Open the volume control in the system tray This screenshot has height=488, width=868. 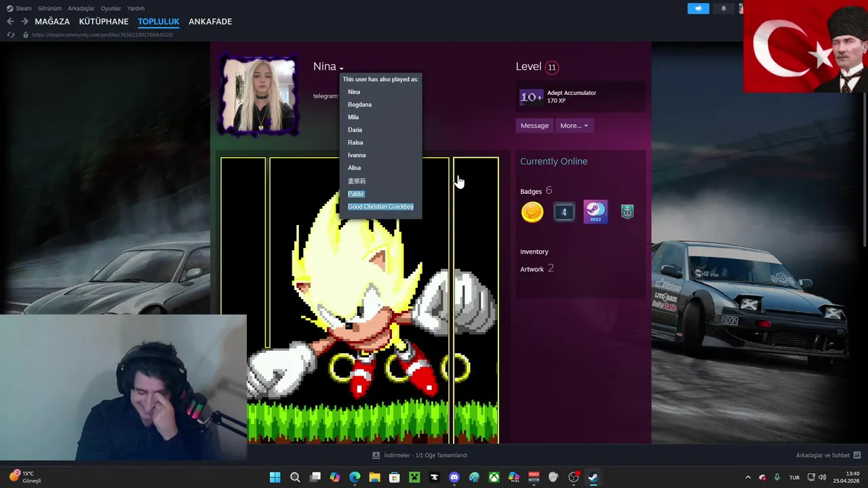pos(823,477)
